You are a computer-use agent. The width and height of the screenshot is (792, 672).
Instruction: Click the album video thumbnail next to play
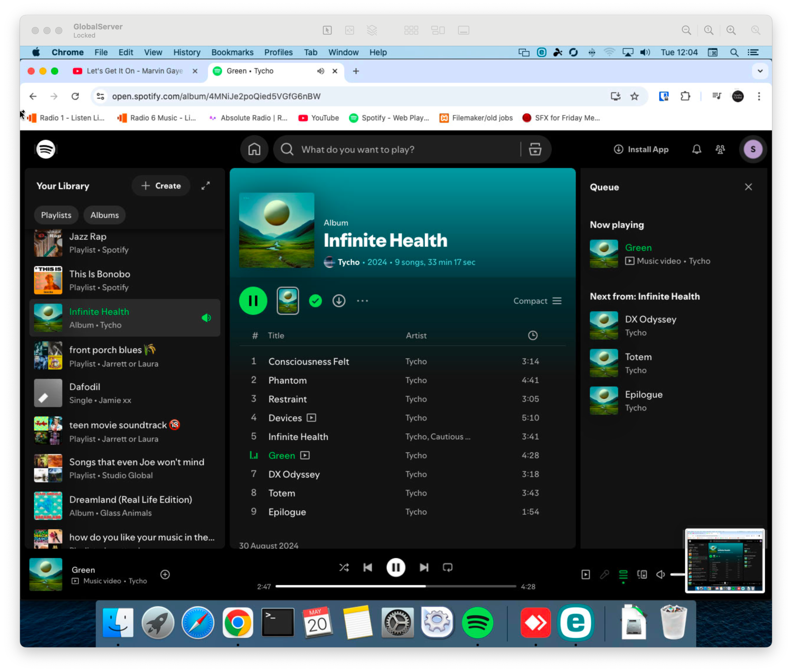coord(288,301)
